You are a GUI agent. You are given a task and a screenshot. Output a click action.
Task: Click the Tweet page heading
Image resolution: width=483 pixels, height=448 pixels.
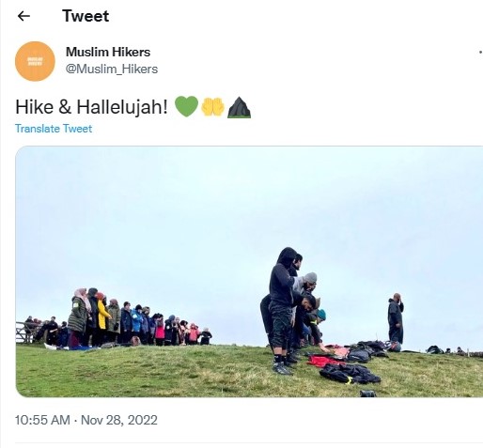[x=86, y=16]
